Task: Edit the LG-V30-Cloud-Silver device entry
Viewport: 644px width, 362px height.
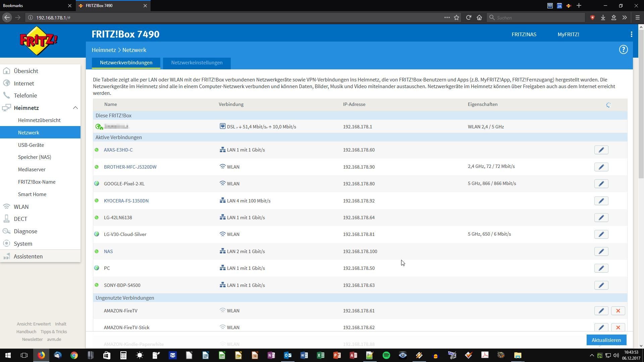Action: (x=601, y=234)
